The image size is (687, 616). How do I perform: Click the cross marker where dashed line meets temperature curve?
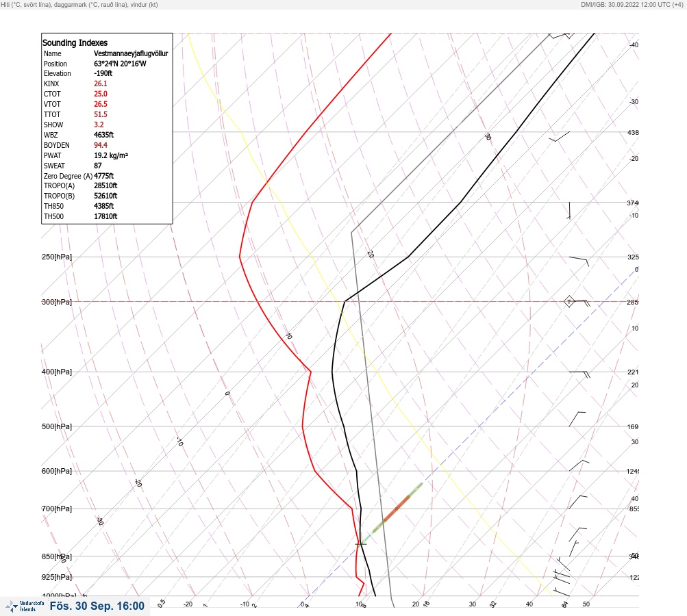click(x=360, y=544)
